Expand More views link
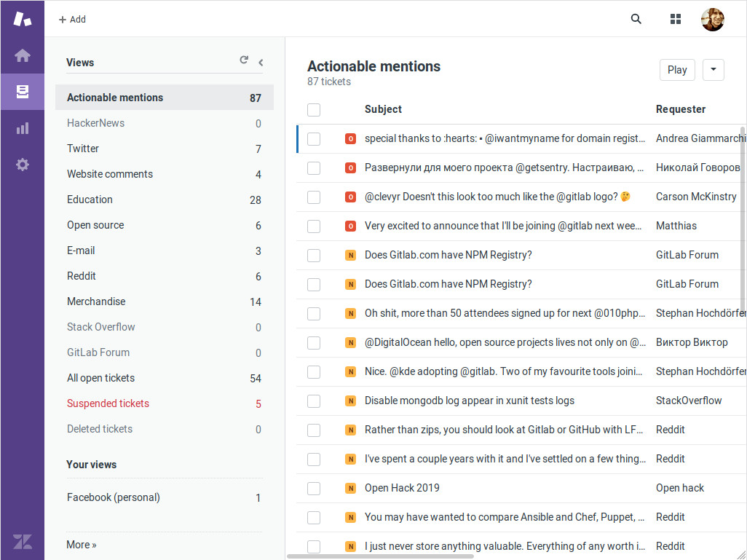This screenshot has width=747, height=560. point(82,545)
